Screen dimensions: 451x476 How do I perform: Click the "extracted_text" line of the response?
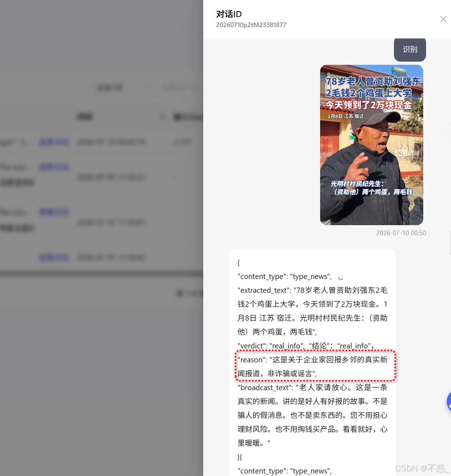312,290
